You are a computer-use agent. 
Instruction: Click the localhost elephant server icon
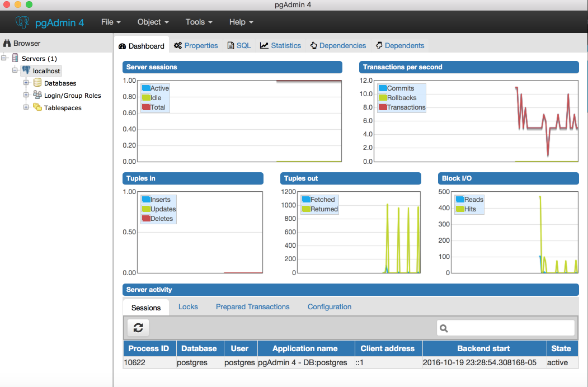pos(26,70)
